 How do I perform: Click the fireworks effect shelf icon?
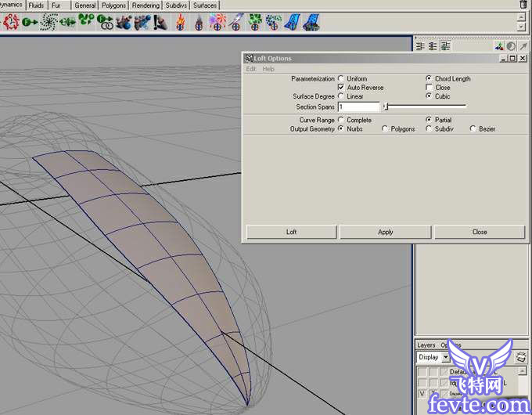[x=217, y=22]
